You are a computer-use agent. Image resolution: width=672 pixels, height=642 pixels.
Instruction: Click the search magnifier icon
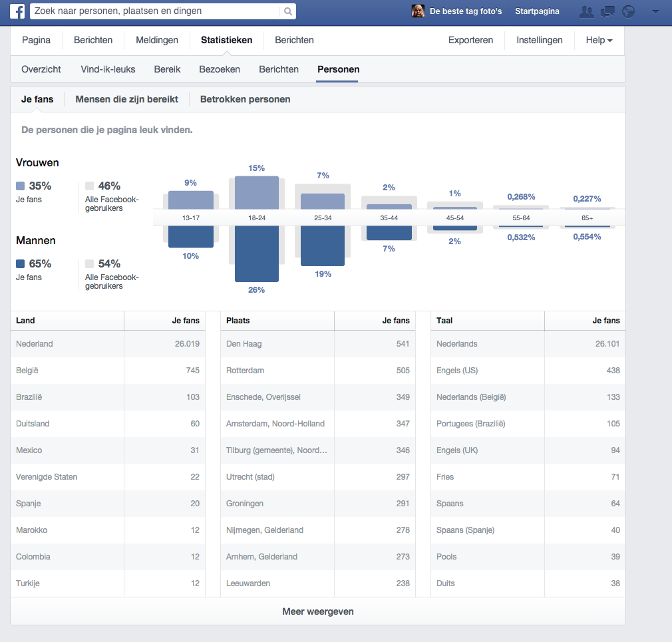pyautogui.click(x=288, y=11)
